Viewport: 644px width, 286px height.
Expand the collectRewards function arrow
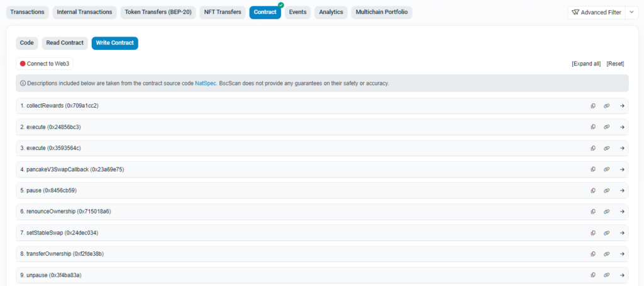pos(622,106)
